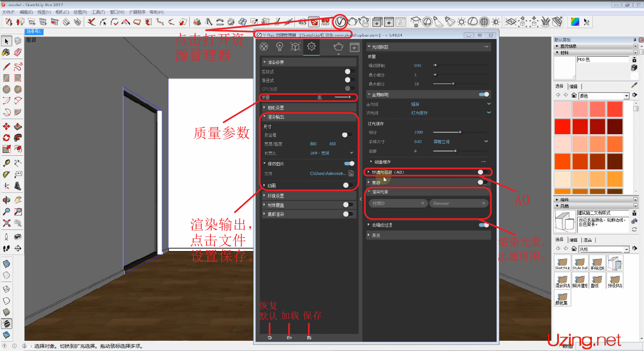Toggle the 焦散 caustics switch
This screenshot has height=351, width=644.
(483, 182)
